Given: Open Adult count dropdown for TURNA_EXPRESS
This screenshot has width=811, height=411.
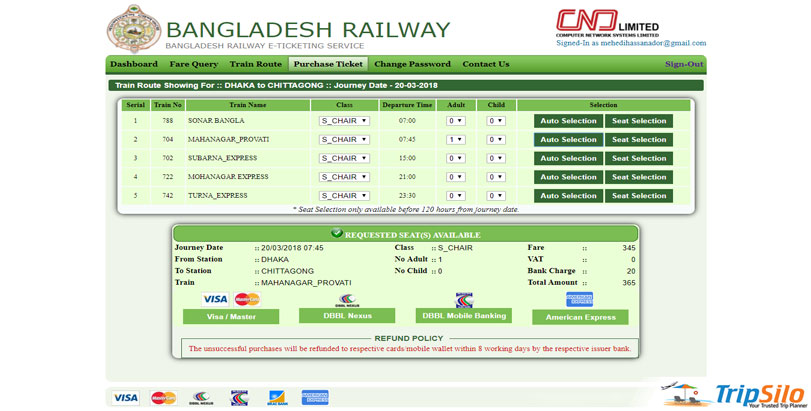Looking at the screenshot, I should point(456,195).
